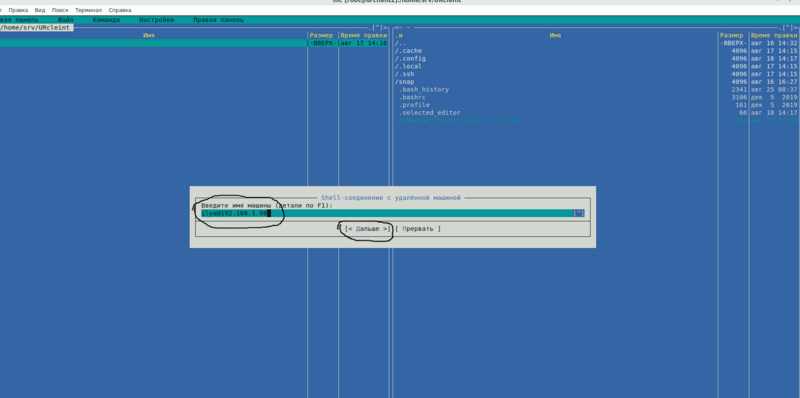This screenshot has width=800, height=398.
Task: Open input history dropdown [^] in dialog
Action: [579, 213]
